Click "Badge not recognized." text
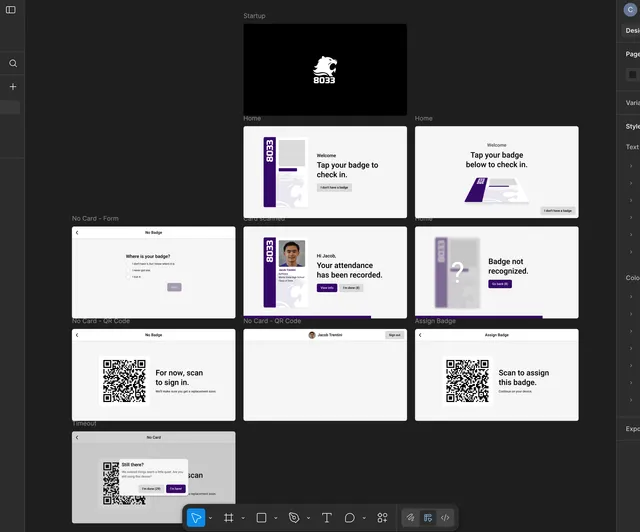640x532 pixels. pyautogui.click(x=508, y=266)
